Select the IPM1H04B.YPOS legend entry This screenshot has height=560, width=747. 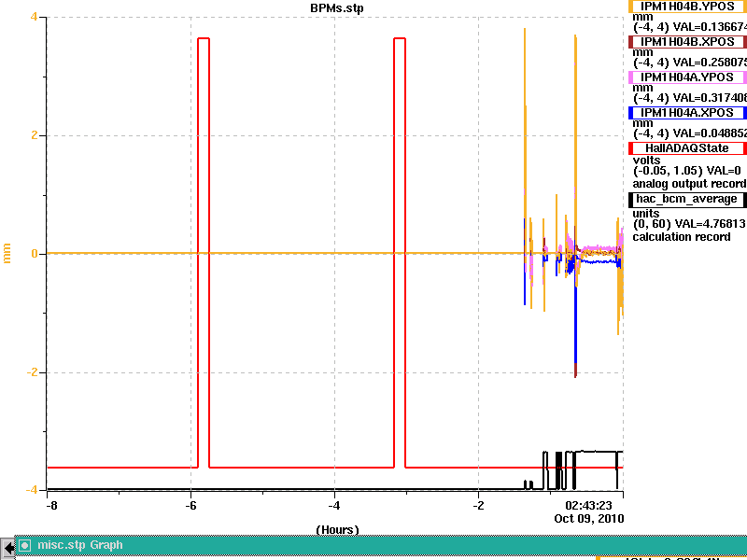point(687,7)
